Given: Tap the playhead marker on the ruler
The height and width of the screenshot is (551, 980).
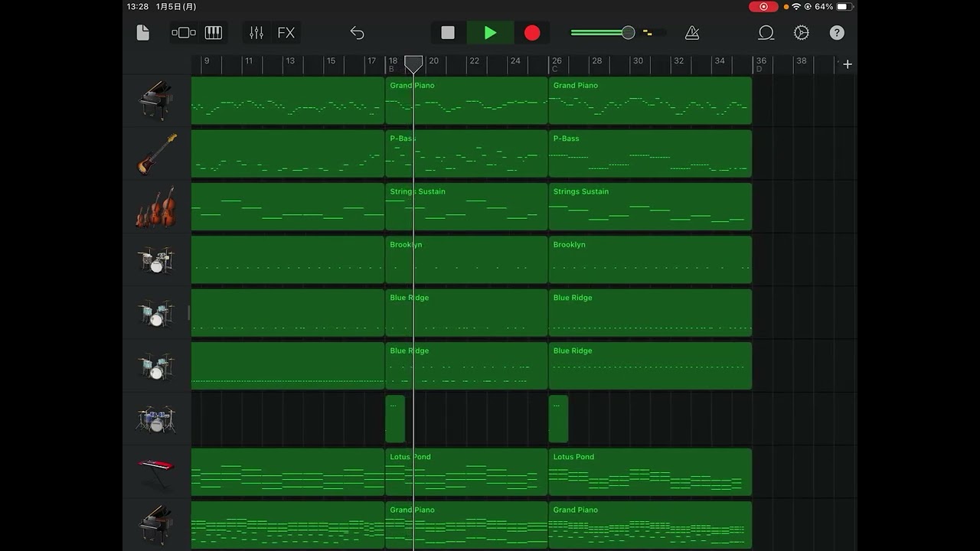Looking at the screenshot, I should [x=413, y=64].
